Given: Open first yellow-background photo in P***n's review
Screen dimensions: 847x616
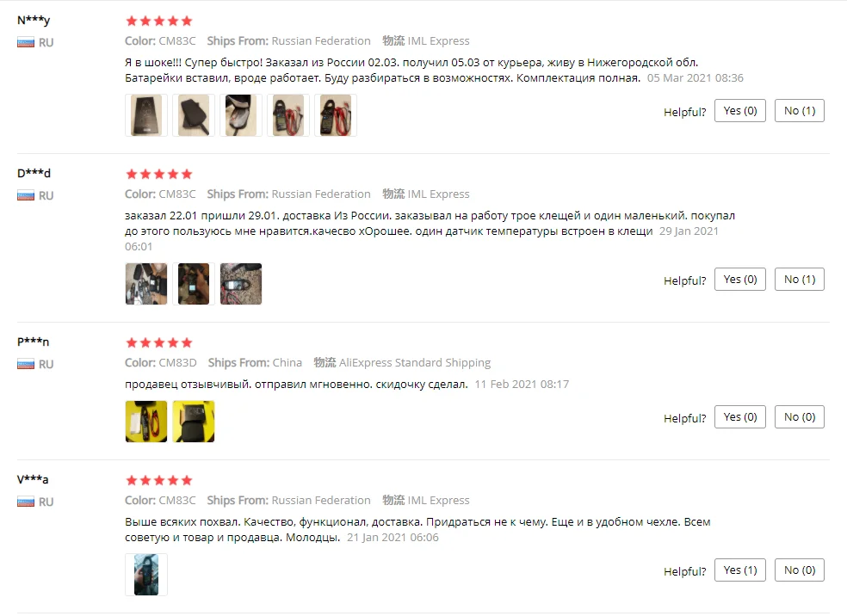Looking at the screenshot, I should point(146,422).
